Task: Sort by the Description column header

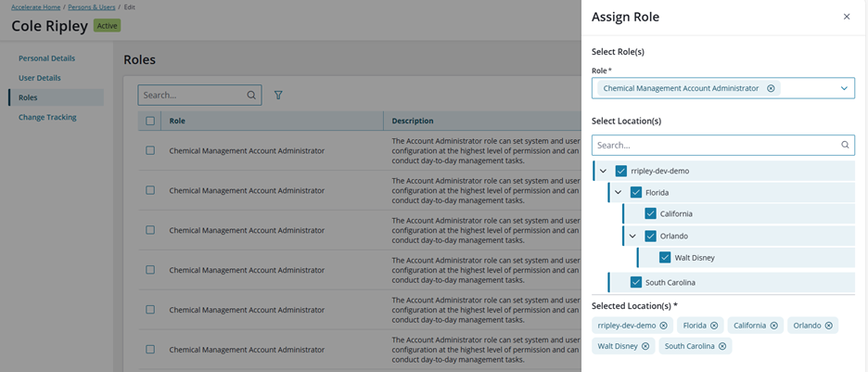Action: (413, 122)
